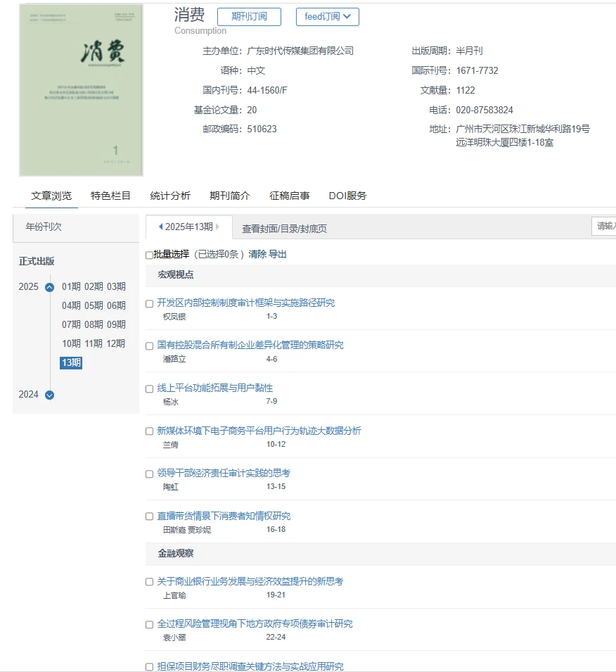Open article 线上平台功能拓展与用户黏性

[x=214, y=388]
